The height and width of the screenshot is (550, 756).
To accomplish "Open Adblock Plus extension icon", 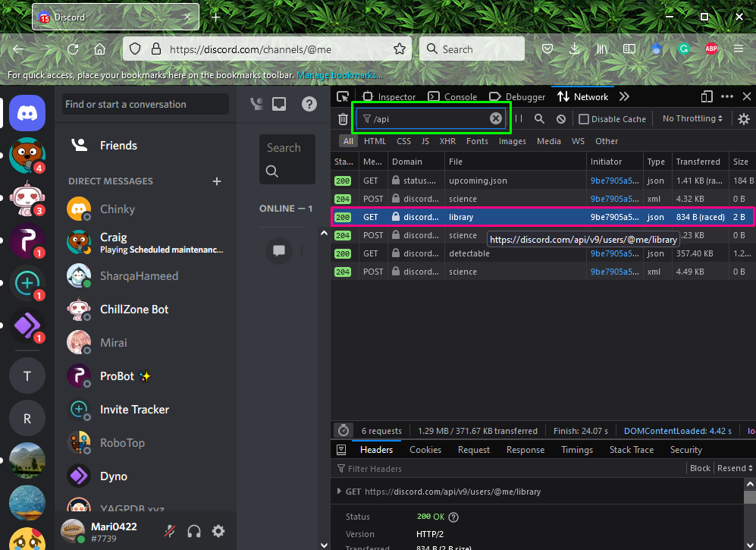I will 711,49.
